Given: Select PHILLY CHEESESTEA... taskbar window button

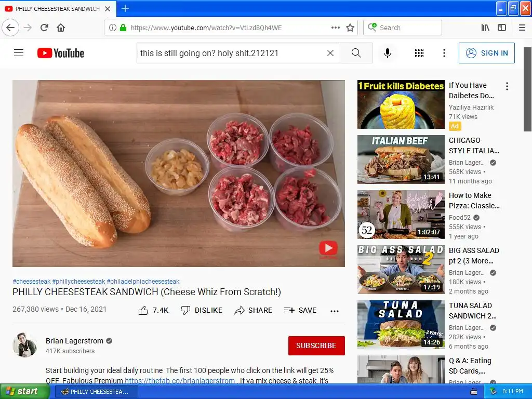Looking at the screenshot, I should [x=96, y=392].
